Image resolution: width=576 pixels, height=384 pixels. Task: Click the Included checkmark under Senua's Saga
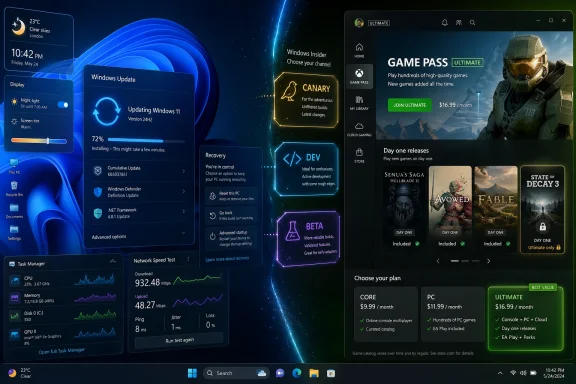coord(417,243)
